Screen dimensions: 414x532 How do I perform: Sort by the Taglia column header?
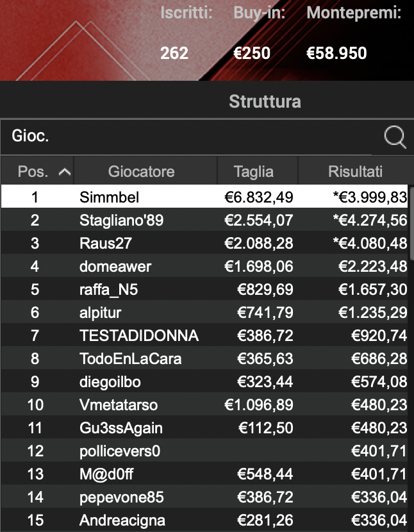tap(253, 170)
